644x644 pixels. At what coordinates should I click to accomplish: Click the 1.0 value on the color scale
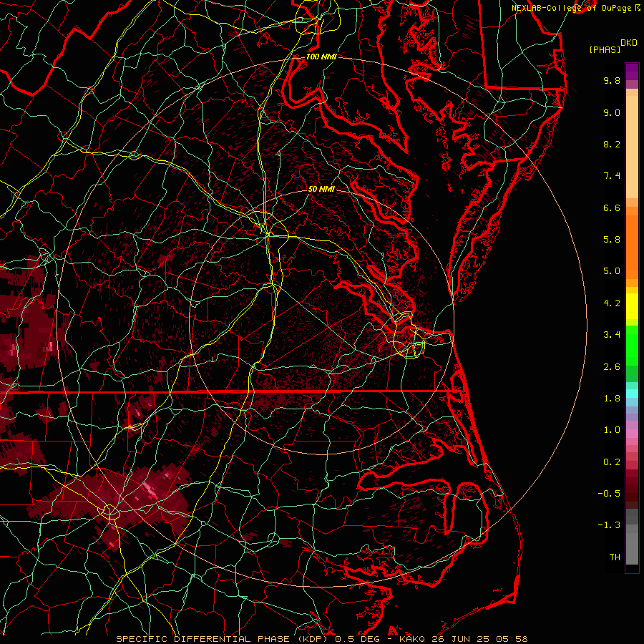[612, 430]
